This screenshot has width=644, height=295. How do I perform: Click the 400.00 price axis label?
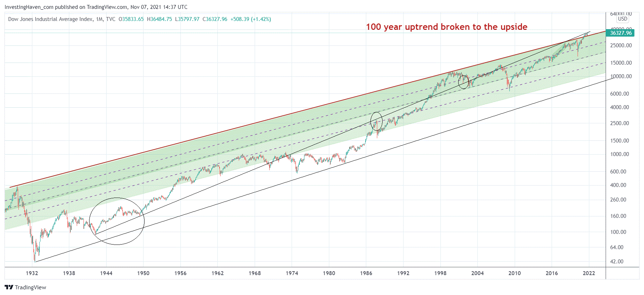pyautogui.click(x=618, y=185)
